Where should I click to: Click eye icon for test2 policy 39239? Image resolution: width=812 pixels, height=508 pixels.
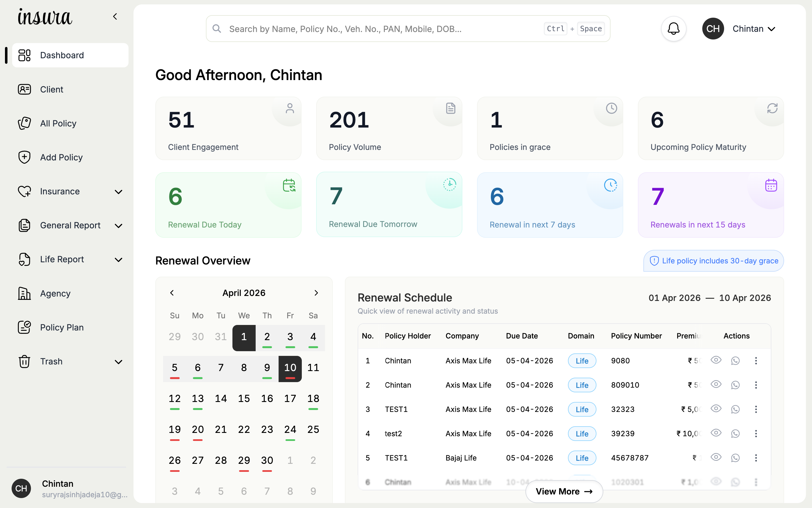(716, 433)
